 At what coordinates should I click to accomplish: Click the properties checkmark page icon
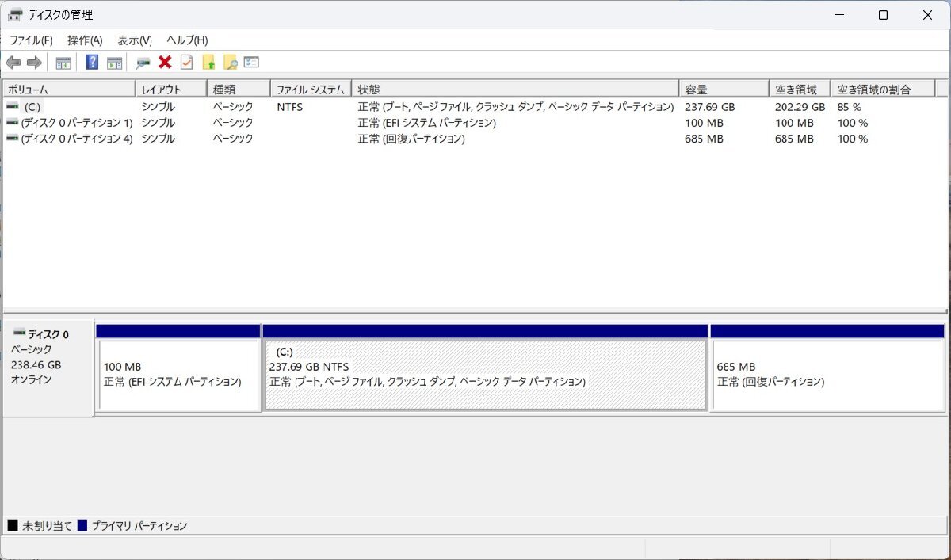tap(186, 63)
